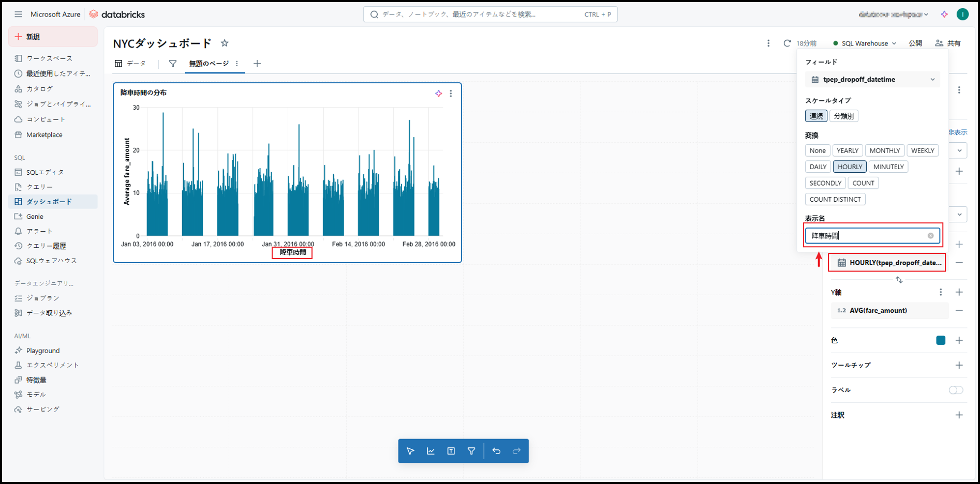Switch to the Data tab
The image size is (980, 484).
click(130, 64)
